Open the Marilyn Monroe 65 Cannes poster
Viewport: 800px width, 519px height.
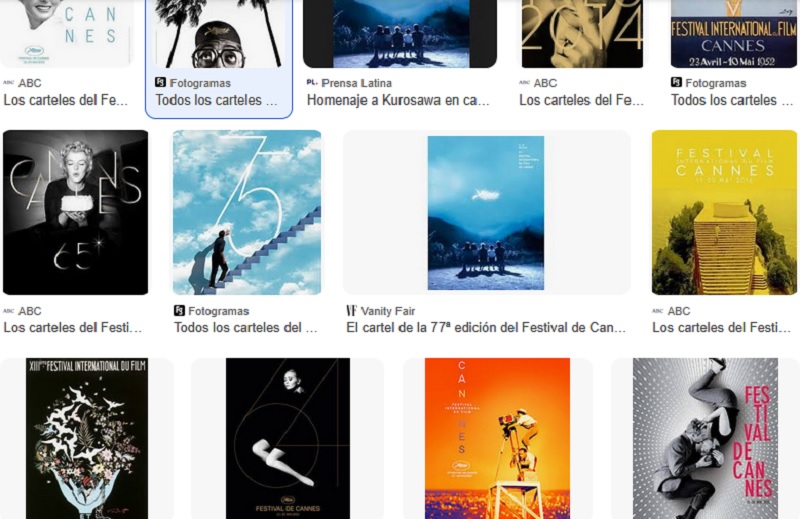pyautogui.click(x=76, y=212)
